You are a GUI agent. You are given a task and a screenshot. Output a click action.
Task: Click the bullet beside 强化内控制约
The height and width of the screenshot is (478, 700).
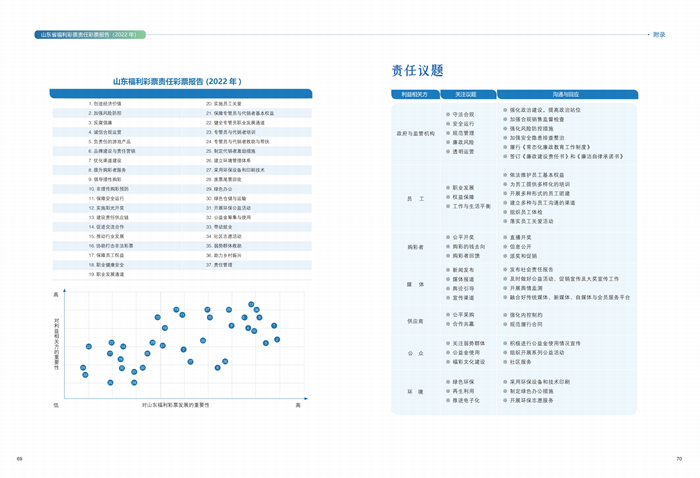pos(503,315)
